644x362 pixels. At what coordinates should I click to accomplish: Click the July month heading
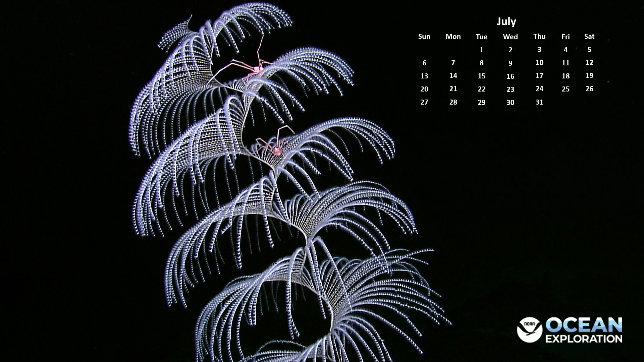506,22
